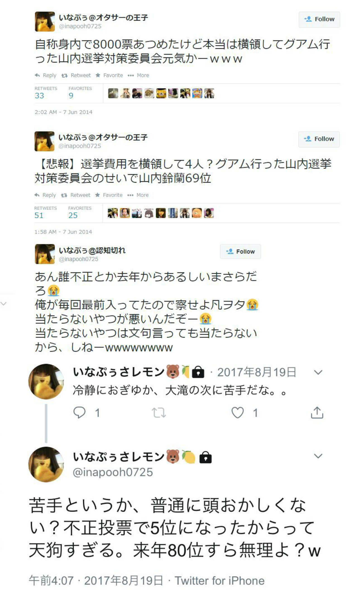Expand chevron menu beside @inapooh0725 bottom tweet

pos(318,456)
